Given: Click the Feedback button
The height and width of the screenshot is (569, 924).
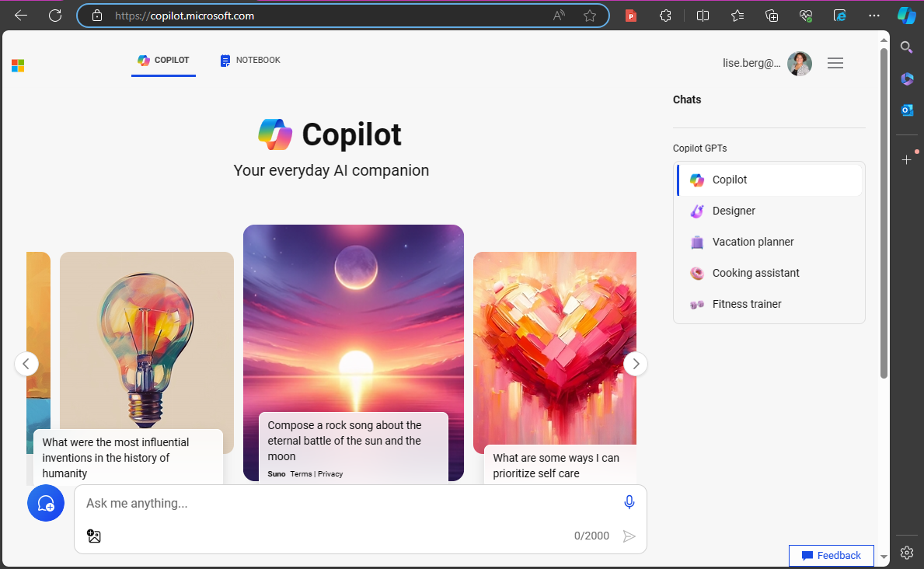Looking at the screenshot, I should coord(831,555).
